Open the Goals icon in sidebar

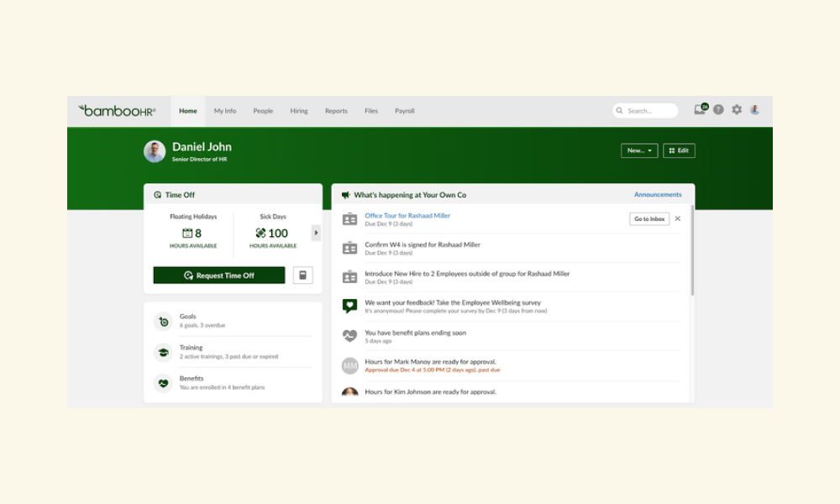click(164, 322)
